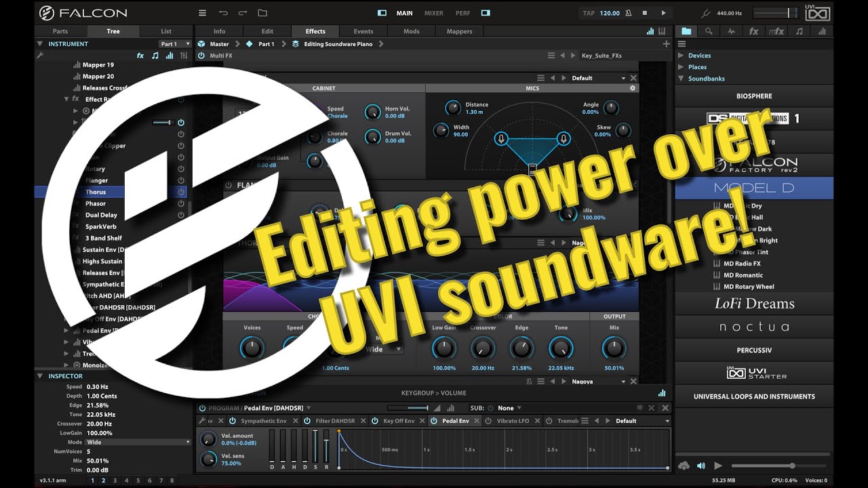
Task: Show event processors in tree view
Action: (x=155, y=56)
